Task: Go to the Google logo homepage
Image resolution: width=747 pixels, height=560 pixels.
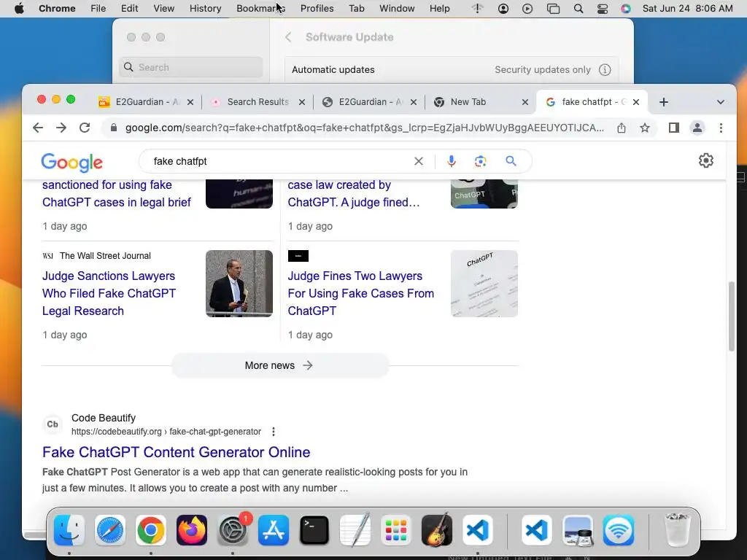Action: 72,163
